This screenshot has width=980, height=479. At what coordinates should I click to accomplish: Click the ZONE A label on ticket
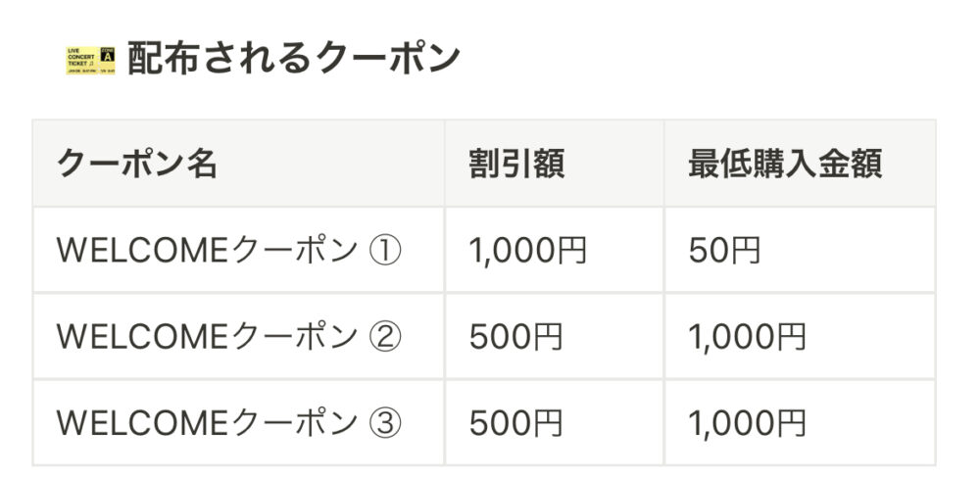(108, 55)
